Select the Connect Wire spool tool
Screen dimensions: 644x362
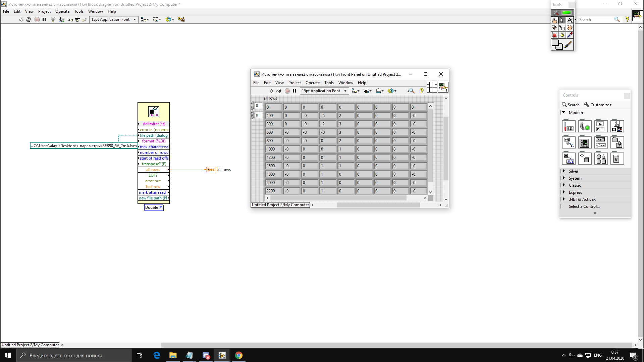click(x=555, y=27)
